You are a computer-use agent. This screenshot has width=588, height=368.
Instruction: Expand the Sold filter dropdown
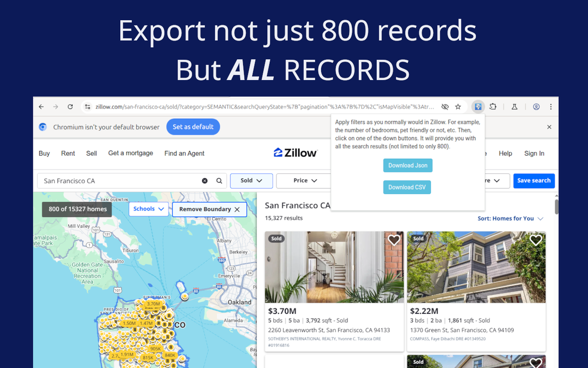pyautogui.click(x=251, y=181)
